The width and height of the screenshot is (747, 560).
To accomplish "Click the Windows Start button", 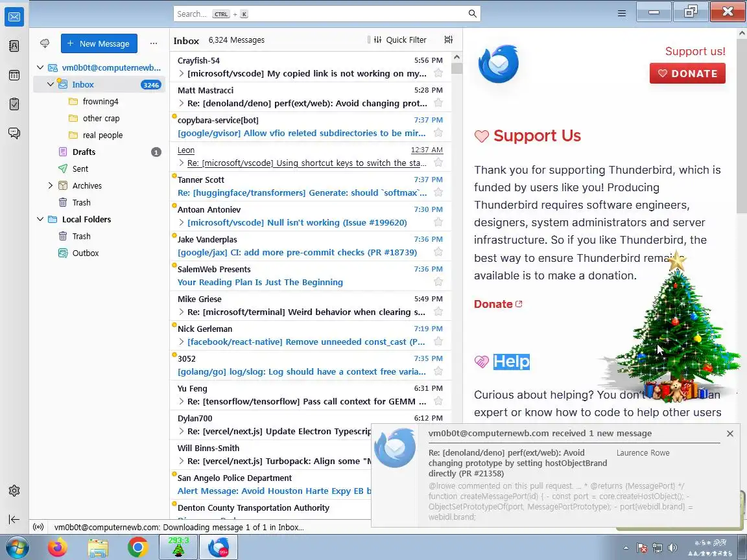I will 17,548.
